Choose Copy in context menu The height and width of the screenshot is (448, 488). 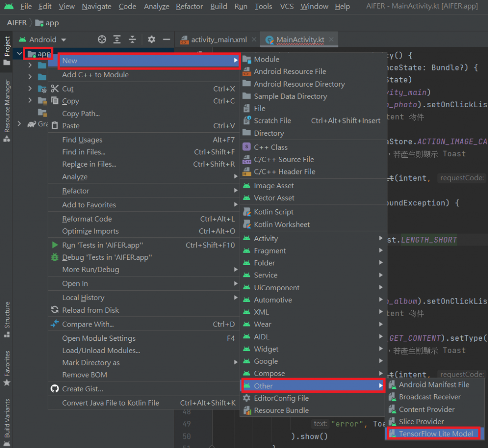[144, 101]
